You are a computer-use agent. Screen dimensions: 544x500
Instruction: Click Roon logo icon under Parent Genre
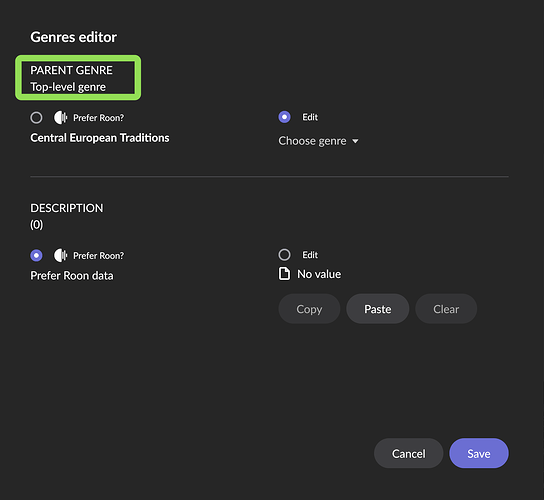point(60,118)
